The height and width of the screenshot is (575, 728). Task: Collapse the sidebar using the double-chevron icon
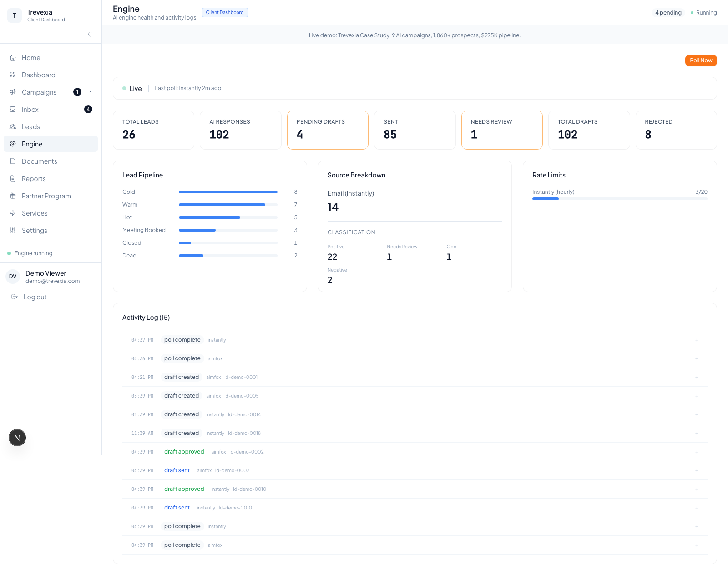pos(91,34)
